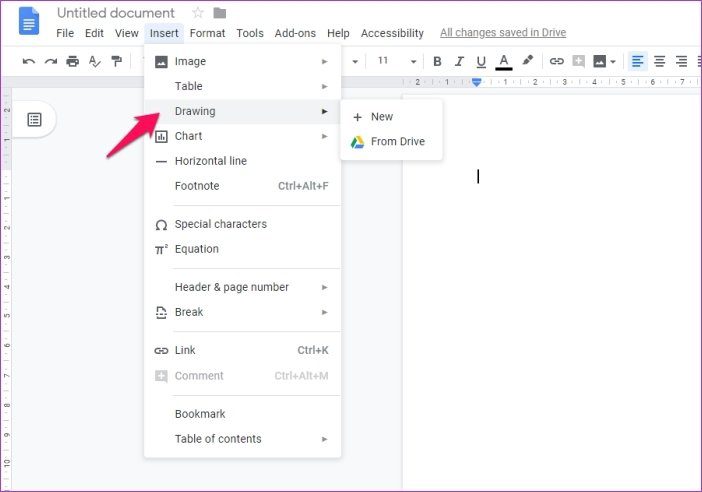The width and height of the screenshot is (702, 492).
Task: Star the Untitled document
Action: pyautogui.click(x=197, y=13)
